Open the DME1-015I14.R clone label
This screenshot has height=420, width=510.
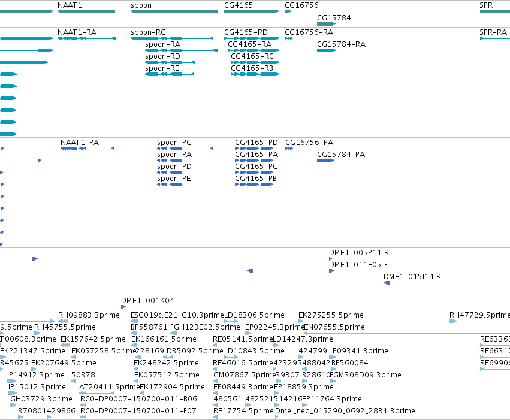(x=412, y=277)
